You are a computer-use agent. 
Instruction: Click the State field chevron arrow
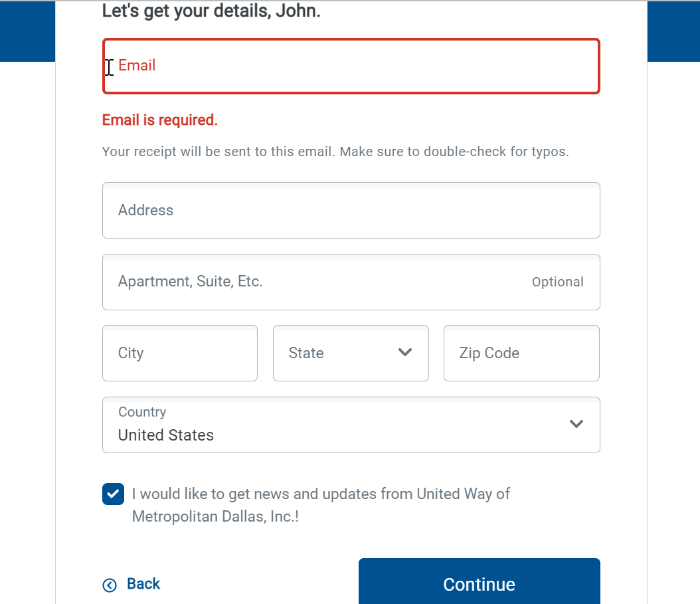(405, 352)
